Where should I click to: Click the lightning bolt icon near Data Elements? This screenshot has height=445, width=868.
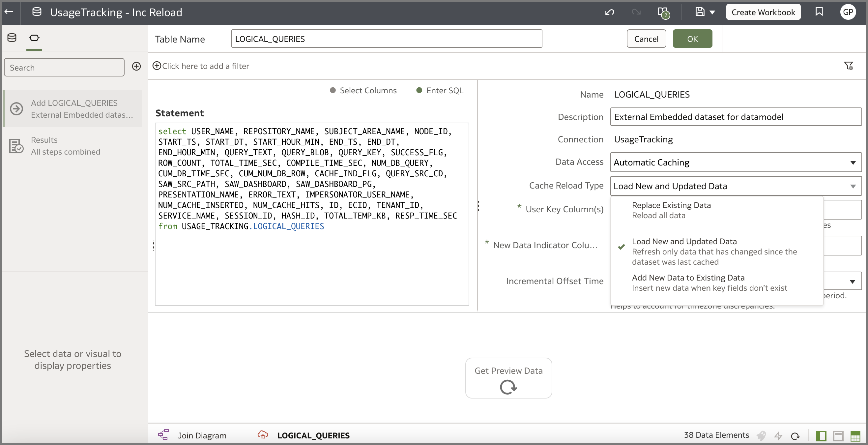pos(778,435)
